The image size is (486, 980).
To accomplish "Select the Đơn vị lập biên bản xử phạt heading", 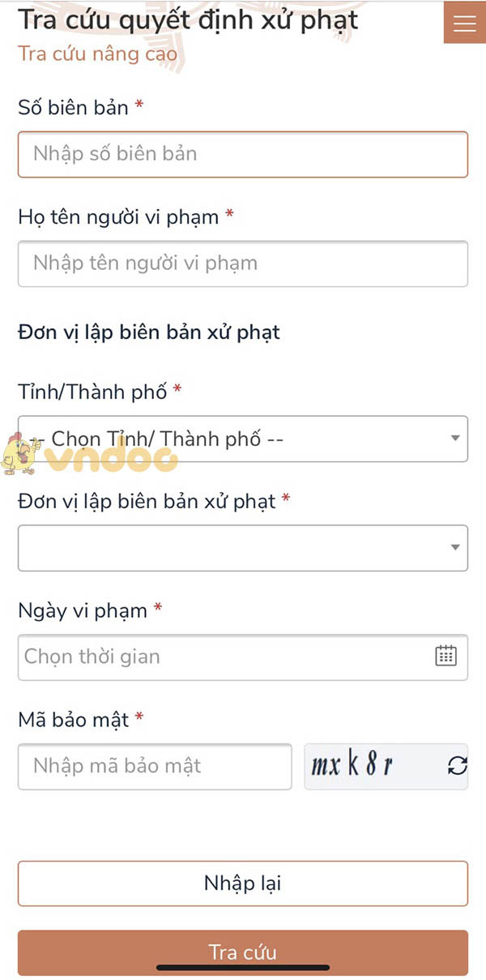I will point(149,331).
